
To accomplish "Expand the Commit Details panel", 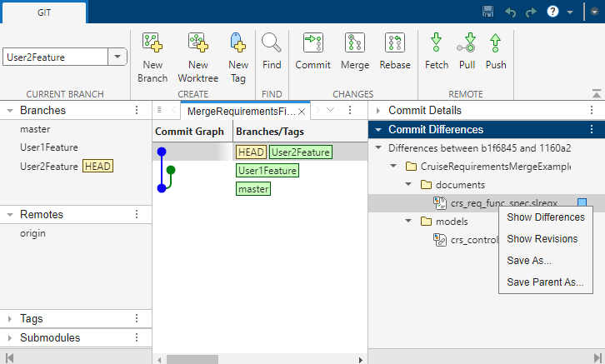I will pos(378,110).
